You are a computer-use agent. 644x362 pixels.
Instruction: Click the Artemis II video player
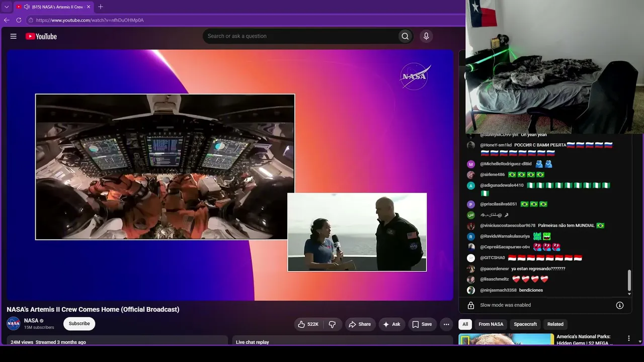[230, 175]
